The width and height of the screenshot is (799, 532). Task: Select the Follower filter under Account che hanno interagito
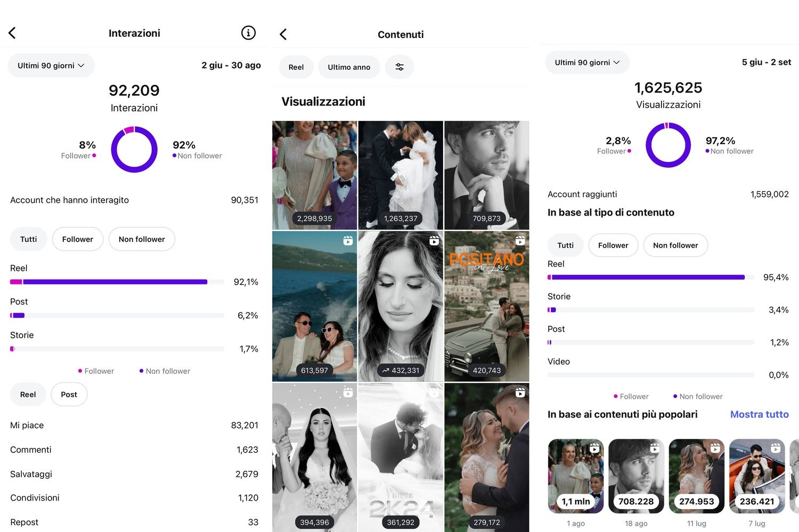coord(77,239)
